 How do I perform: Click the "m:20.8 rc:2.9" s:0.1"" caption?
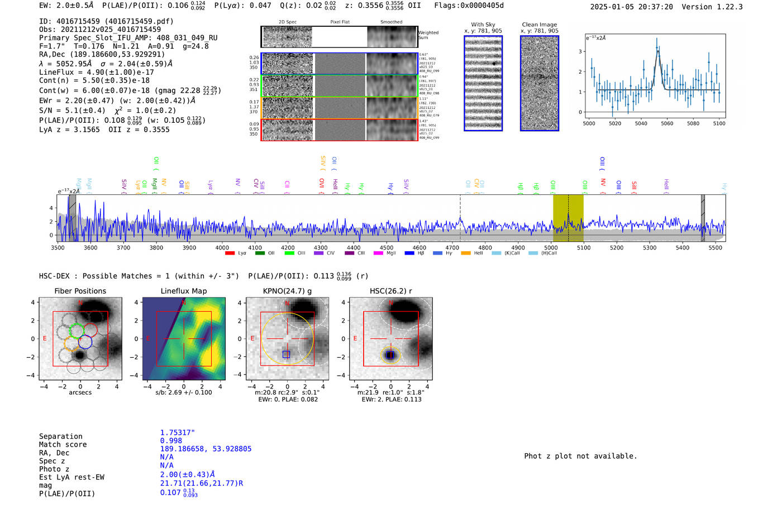click(287, 392)
